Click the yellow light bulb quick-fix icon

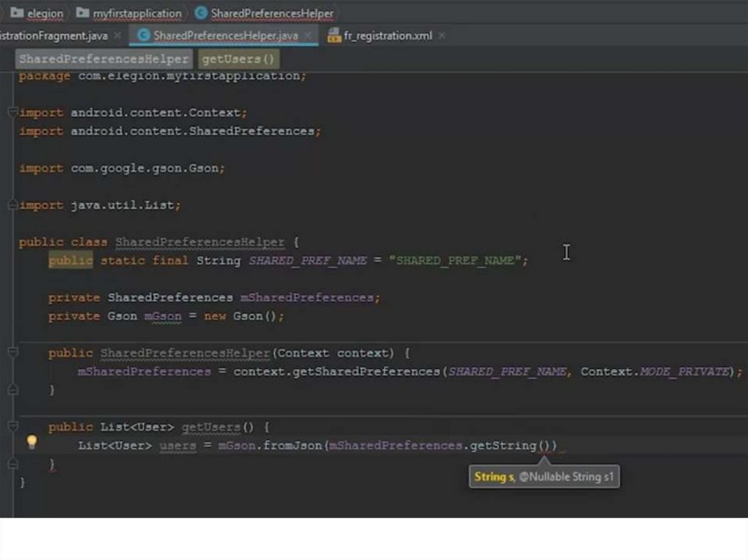coord(31,442)
